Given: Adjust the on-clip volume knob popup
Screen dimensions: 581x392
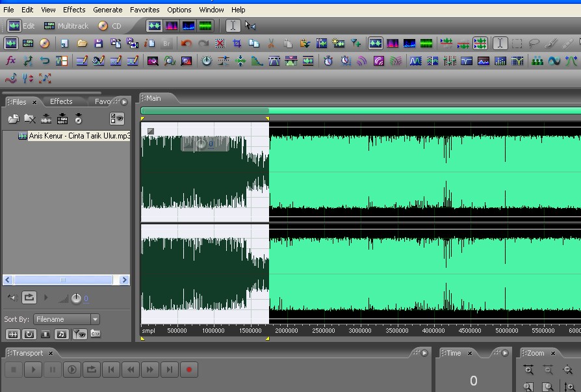Looking at the screenshot, I should coord(201,144).
